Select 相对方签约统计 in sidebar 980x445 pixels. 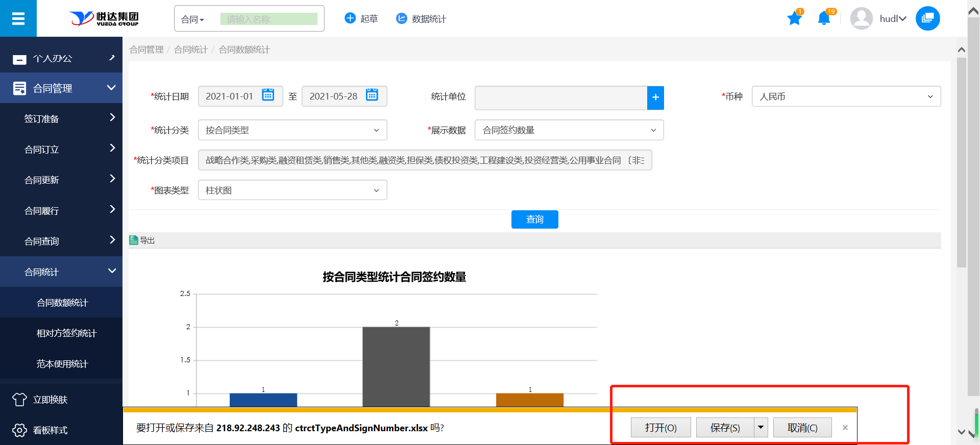(x=66, y=333)
